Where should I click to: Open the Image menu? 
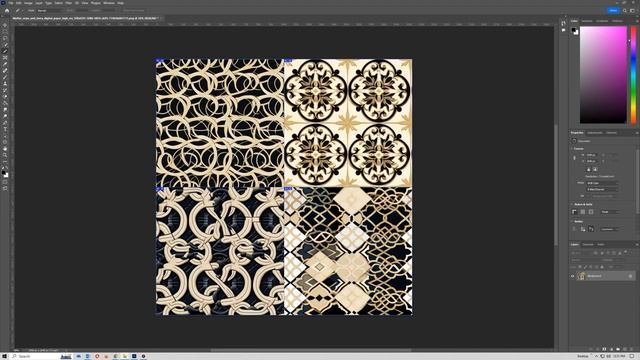click(28, 3)
